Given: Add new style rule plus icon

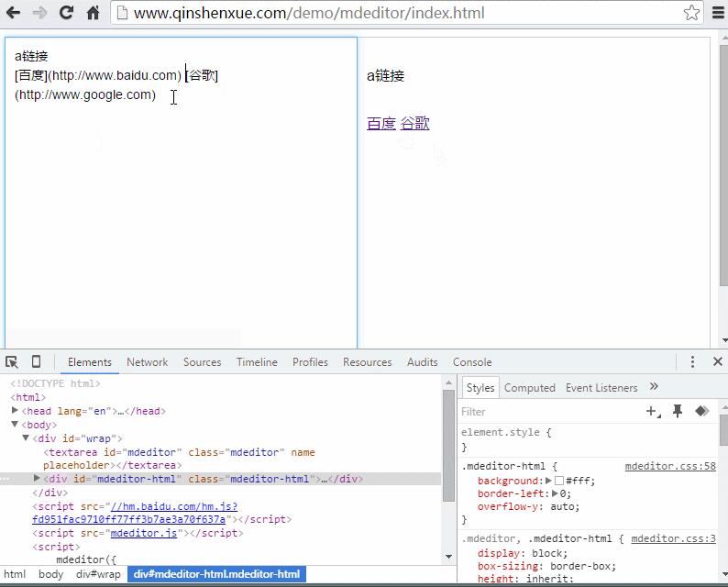Looking at the screenshot, I should tap(652, 412).
